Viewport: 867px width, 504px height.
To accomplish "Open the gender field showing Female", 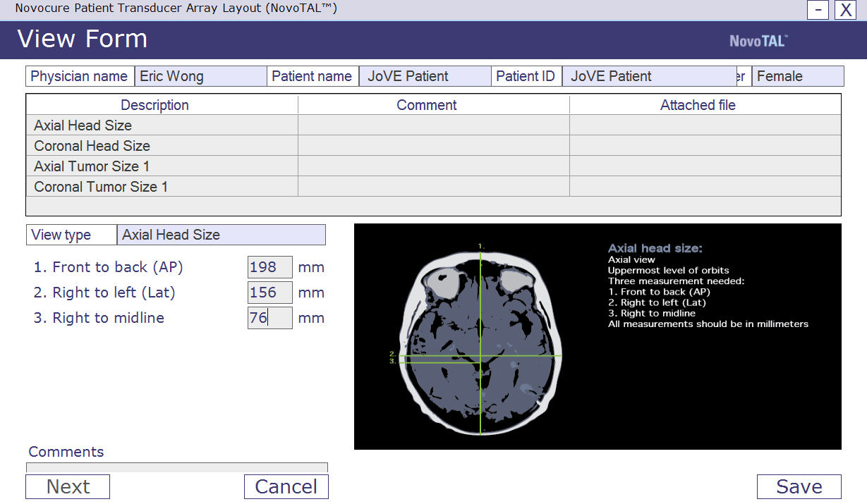I will click(798, 76).
